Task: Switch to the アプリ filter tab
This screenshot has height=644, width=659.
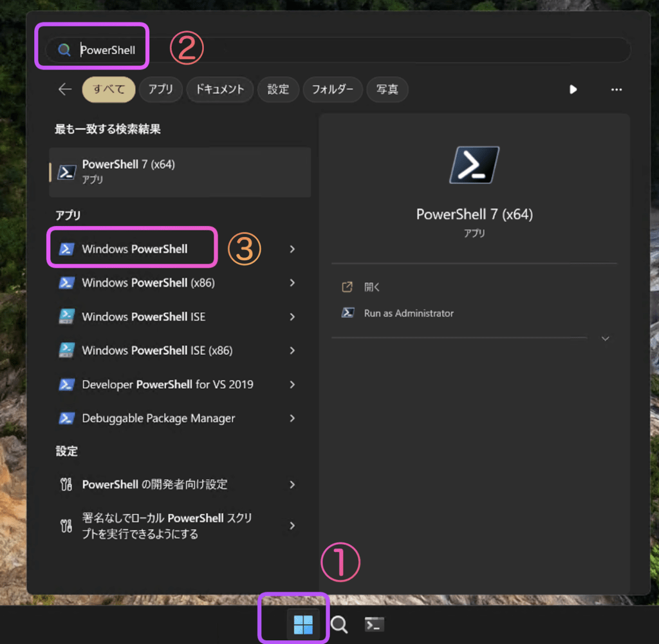Action: (x=161, y=90)
